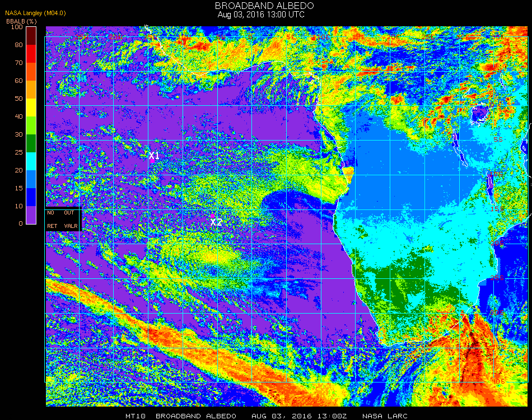Select the red 70-80 legend swatch
Image resolution: width=532 pixels, height=420 pixels.
31,54
